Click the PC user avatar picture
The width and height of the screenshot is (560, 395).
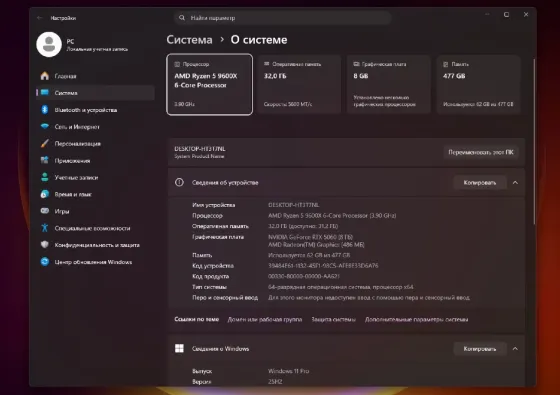49,44
